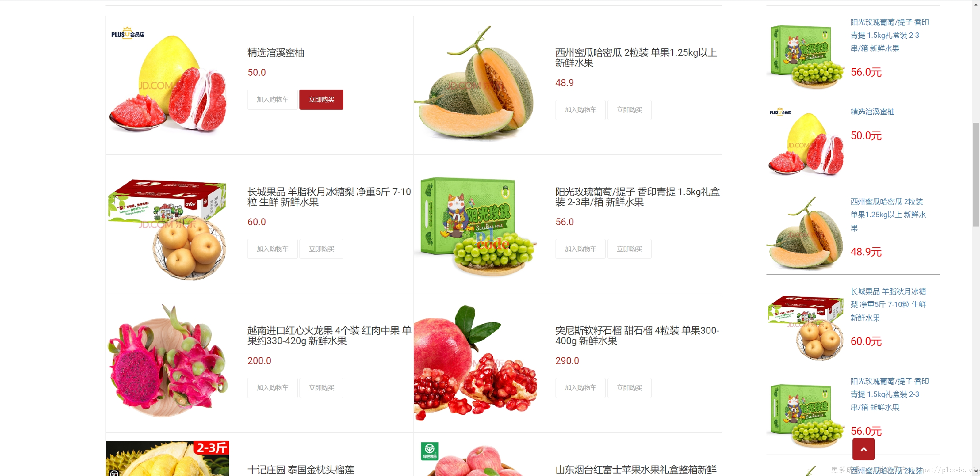Open the Hami melon product image
The image size is (980, 476).
coord(475,83)
